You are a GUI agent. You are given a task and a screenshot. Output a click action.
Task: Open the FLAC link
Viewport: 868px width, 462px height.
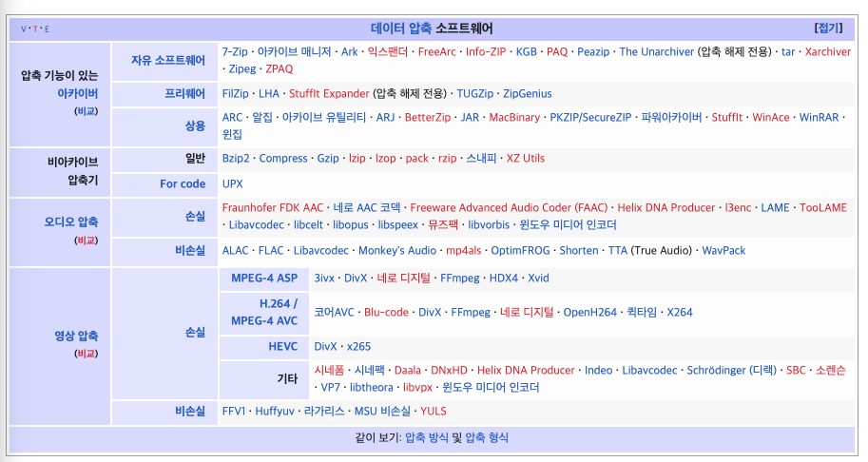[271, 251]
